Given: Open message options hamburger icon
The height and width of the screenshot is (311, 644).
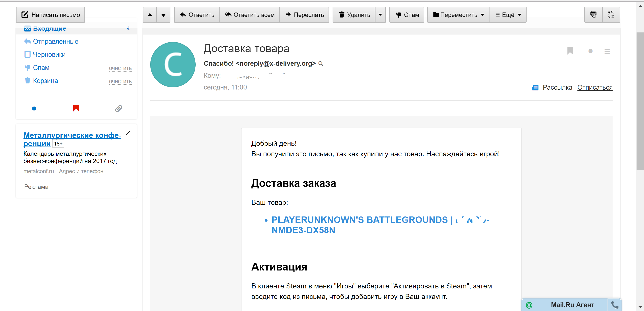Looking at the screenshot, I should (607, 51).
